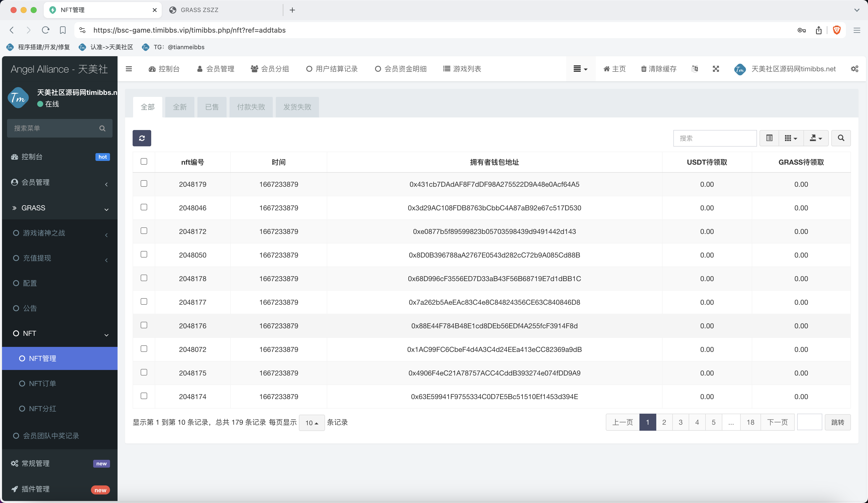
Task: Check the row for nft 2048172
Action: (x=144, y=231)
